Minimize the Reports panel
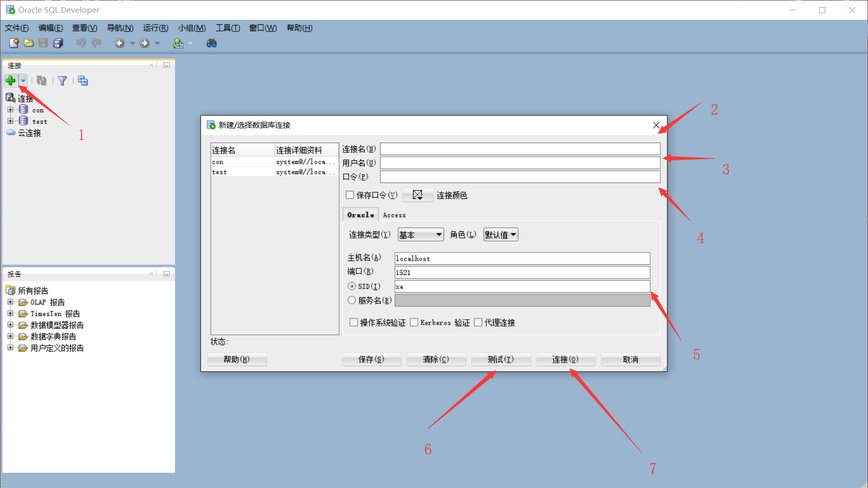The image size is (868, 488). click(166, 274)
